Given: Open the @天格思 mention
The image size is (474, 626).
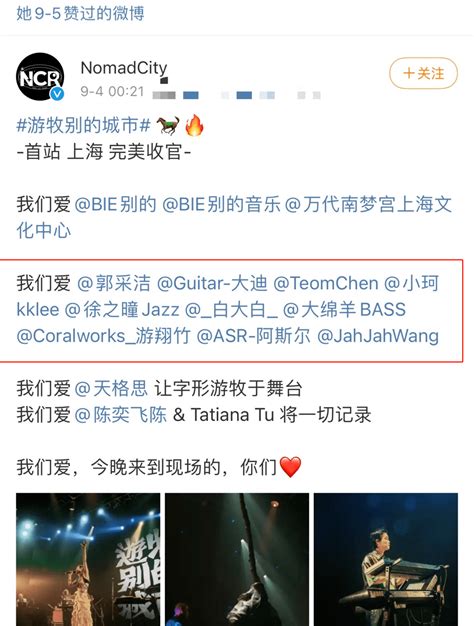Looking at the screenshot, I should click(111, 388).
